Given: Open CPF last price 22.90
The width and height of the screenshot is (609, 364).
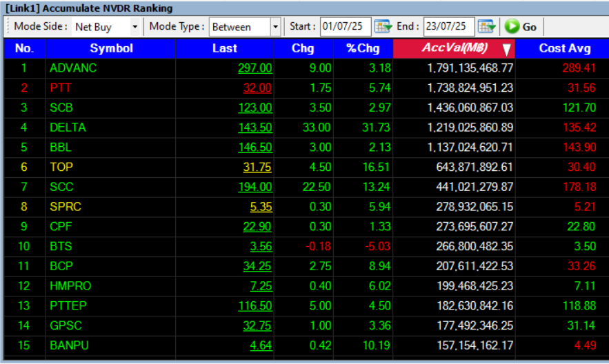Looking at the screenshot, I should [257, 226].
